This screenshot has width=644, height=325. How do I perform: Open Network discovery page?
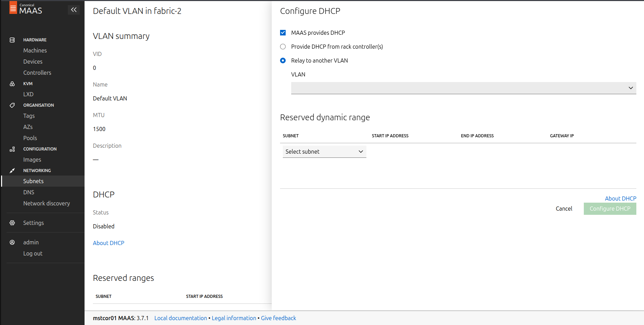(46, 203)
